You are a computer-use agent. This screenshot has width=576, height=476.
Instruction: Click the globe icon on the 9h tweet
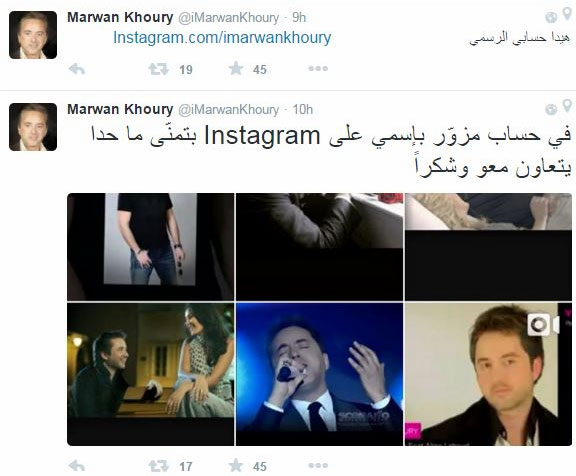point(551,17)
